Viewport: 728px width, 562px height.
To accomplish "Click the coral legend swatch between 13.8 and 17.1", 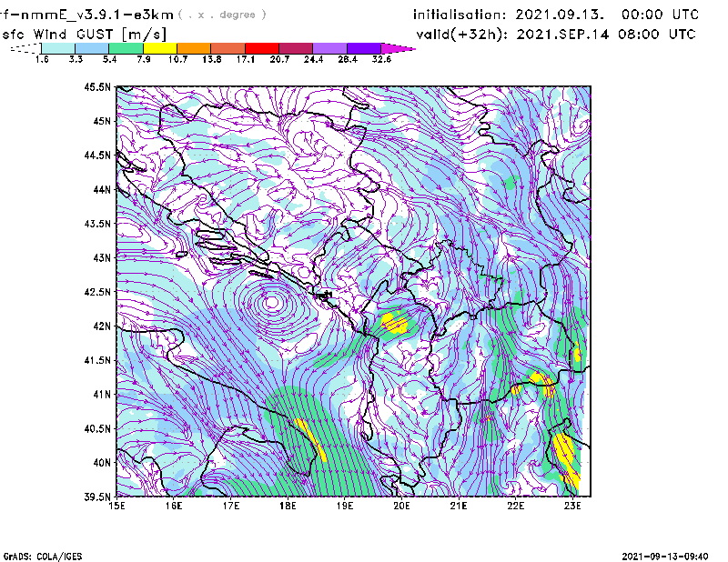I will coord(228,48).
